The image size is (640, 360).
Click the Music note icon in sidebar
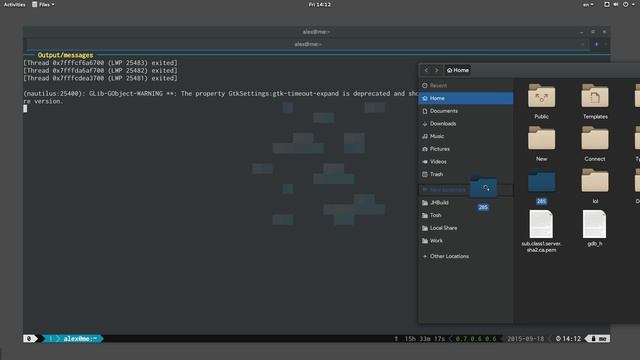point(425,136)
